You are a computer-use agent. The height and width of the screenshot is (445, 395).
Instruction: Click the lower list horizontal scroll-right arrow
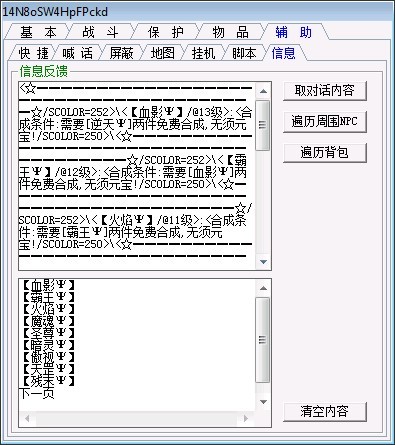click(246, 418)
